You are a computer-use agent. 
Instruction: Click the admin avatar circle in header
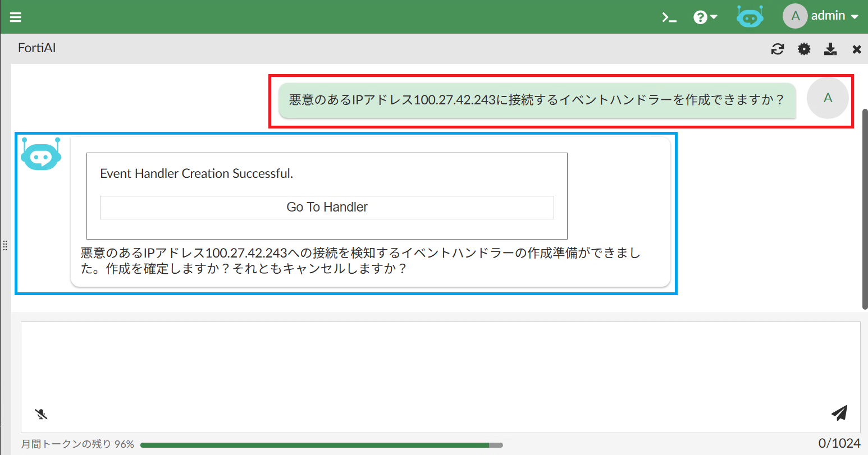click(795, 16)
